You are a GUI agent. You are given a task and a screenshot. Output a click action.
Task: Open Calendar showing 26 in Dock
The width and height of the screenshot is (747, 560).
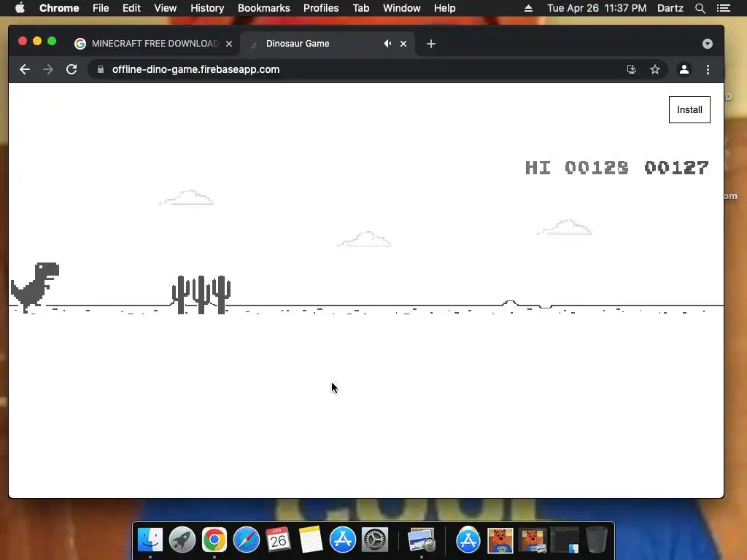tap(278, 540)
